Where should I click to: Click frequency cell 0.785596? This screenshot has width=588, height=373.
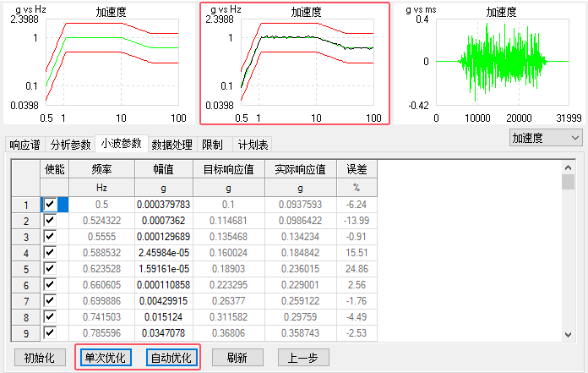pyautogui.click(x=101, y=333)
